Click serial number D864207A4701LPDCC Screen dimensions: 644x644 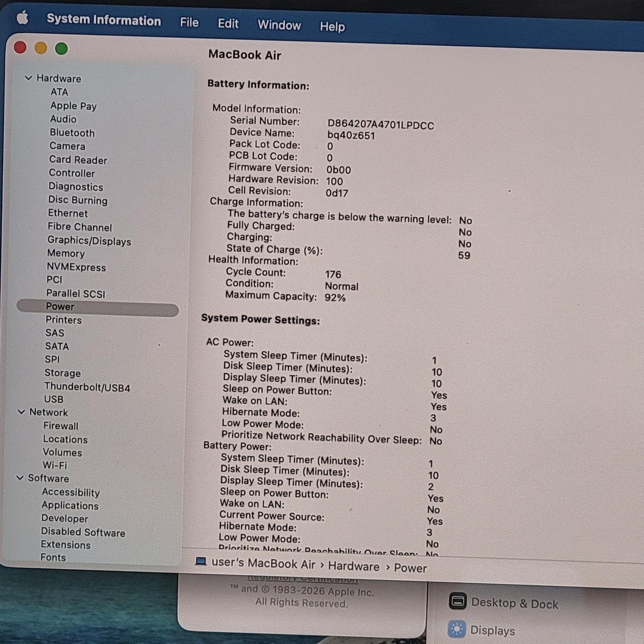tap(381, 125)
